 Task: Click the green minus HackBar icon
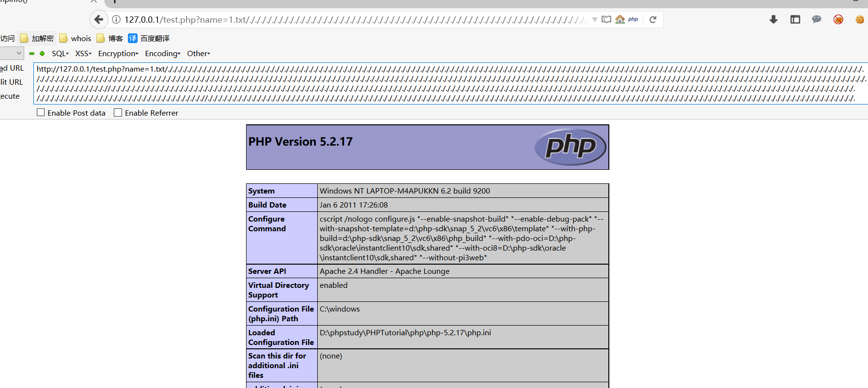pyautogui.click(x=32, y=54)
